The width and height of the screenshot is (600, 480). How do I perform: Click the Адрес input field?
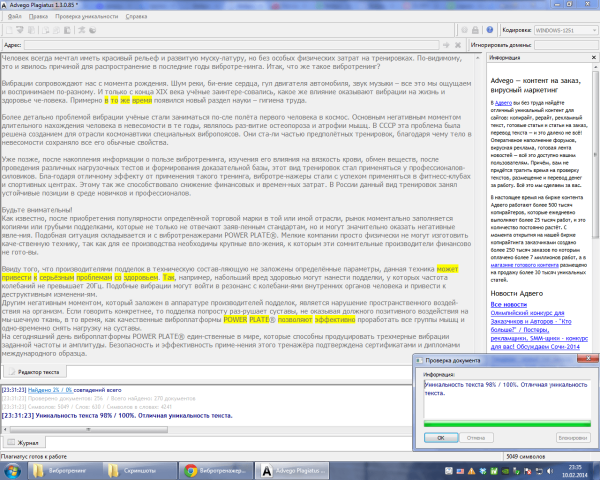pyautogui.click(x=232, y=45)
